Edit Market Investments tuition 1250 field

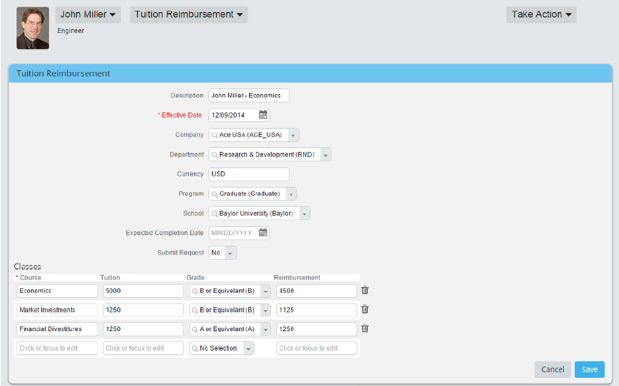coord(143,310)
